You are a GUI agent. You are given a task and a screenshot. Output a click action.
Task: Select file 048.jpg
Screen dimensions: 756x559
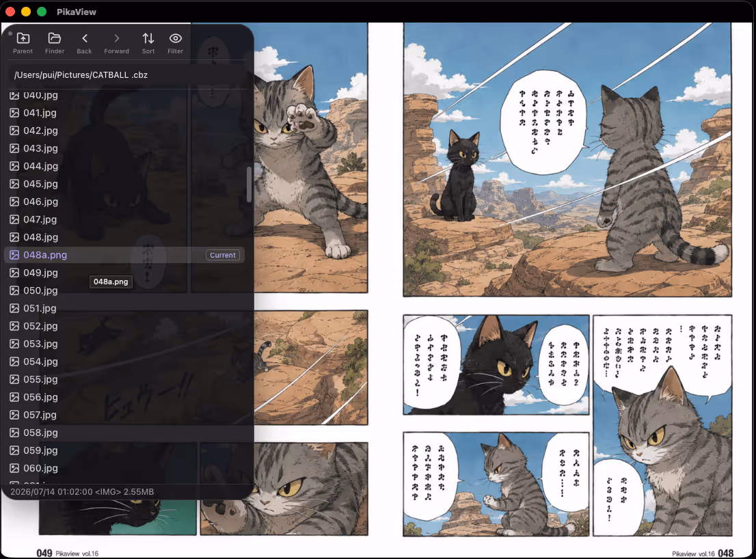pyautogui.click(x=124, y=238)
